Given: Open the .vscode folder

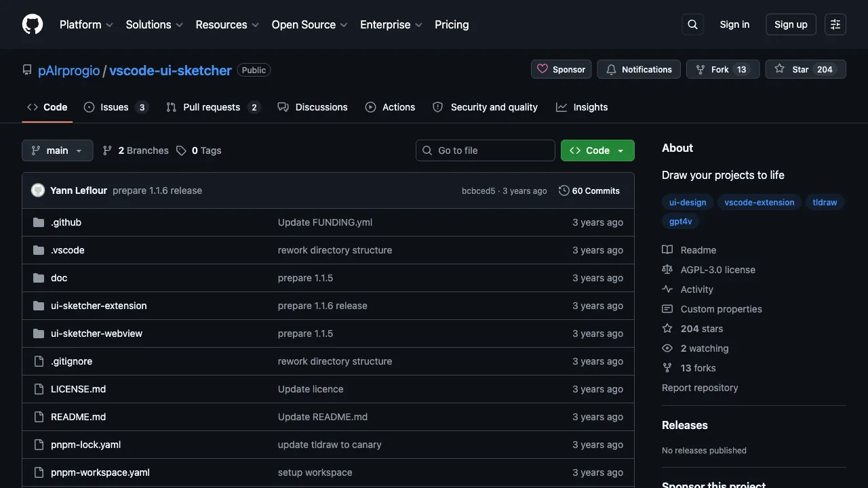Looking at the screenshot, I should (68, 250).
